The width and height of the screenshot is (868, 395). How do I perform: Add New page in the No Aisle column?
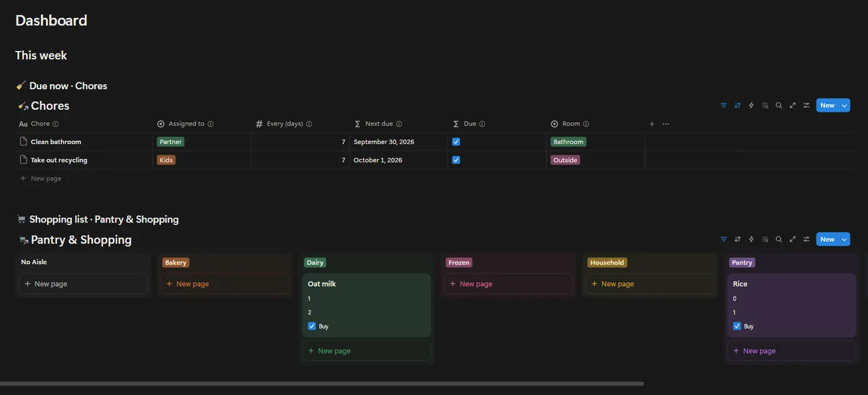(x=83, y=284)
